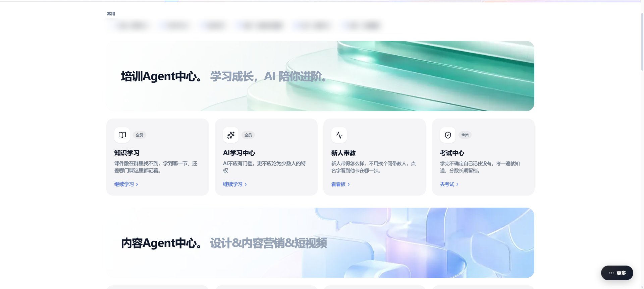Select the AI学习中心 card title
Viewport: 644px width, 289px height.
[239, 153]
